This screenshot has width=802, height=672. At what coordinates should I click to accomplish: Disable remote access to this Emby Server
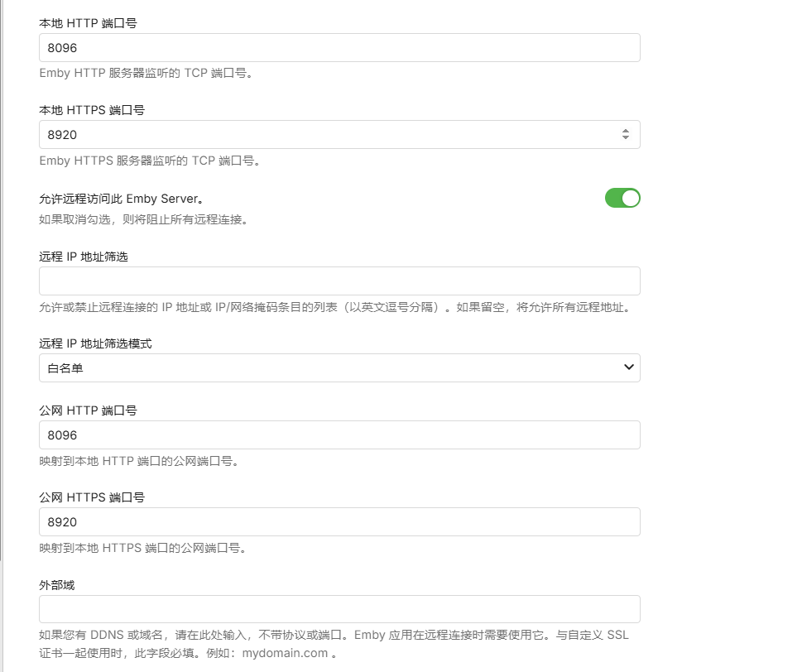point(622,198)
